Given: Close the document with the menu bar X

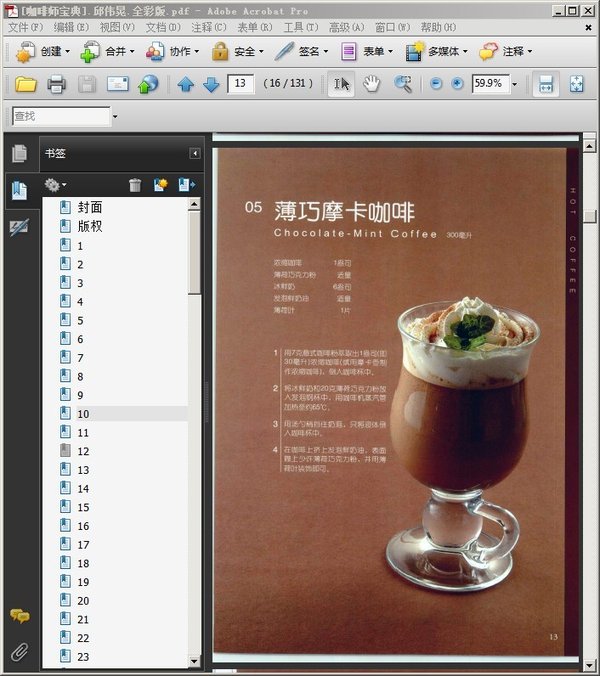Looking at the screenshot, I should click(588, 28).
